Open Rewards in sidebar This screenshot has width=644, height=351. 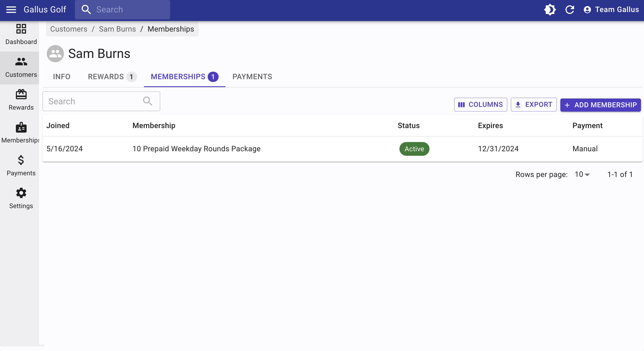click(21, 100)
